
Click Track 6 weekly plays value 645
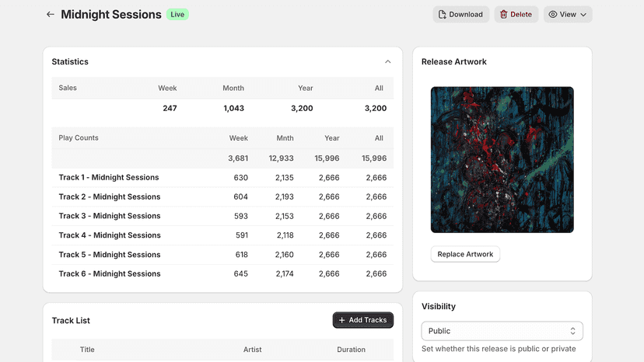click(x=240, y=273)
